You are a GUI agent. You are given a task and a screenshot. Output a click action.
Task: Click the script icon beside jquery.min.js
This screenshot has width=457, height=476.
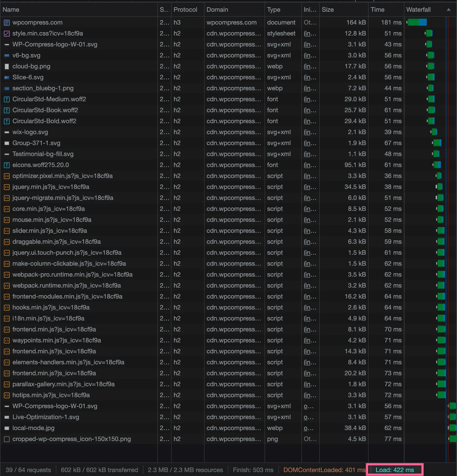tap(7, 187)
